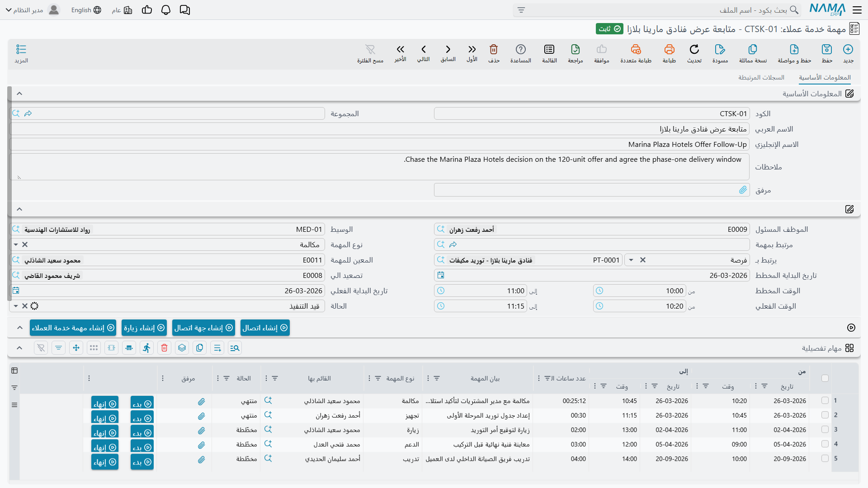Open the notifications bell icon
868x488 pixels.
tap(166, 10)
